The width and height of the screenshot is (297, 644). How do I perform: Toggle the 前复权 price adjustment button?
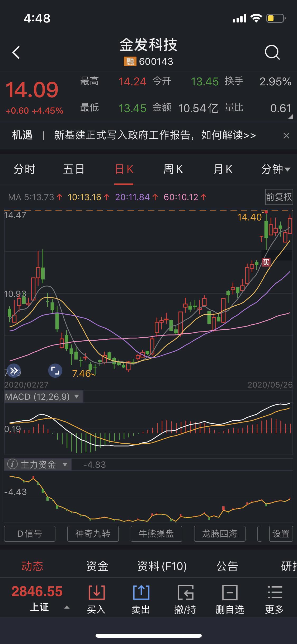279,197
